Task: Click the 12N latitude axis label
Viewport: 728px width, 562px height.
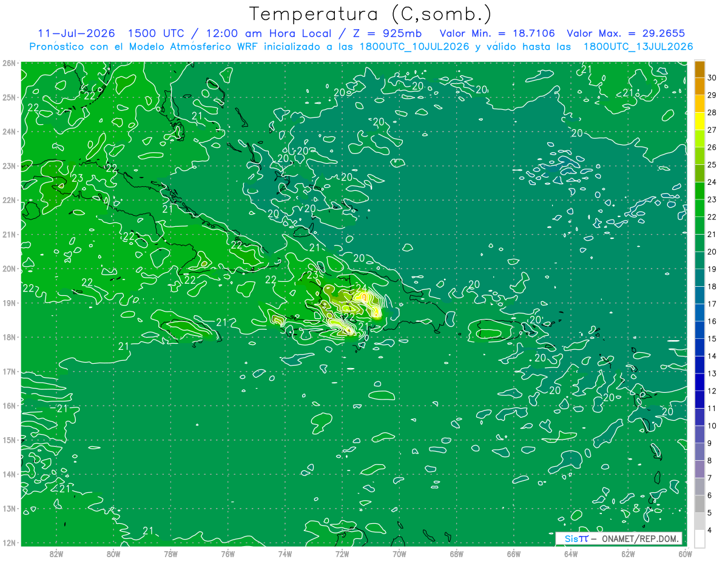Action: 9,543
